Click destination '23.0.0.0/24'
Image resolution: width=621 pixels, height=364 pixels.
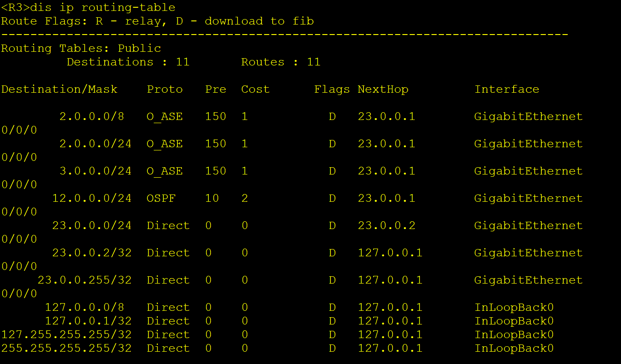coord(92,226)
